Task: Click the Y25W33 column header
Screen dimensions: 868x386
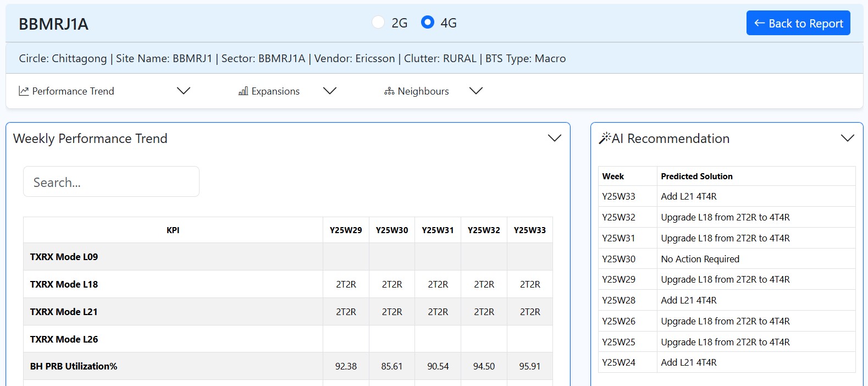Action: [x=530, y=230]
